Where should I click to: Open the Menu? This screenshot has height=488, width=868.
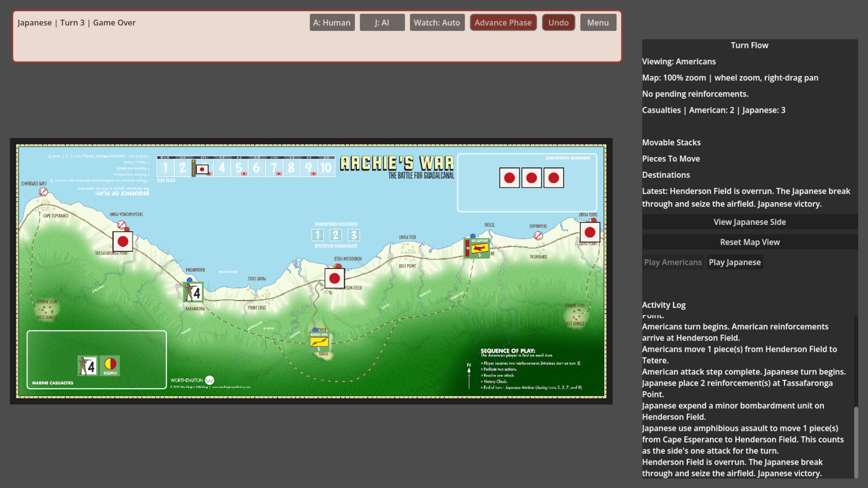[598, 23]
